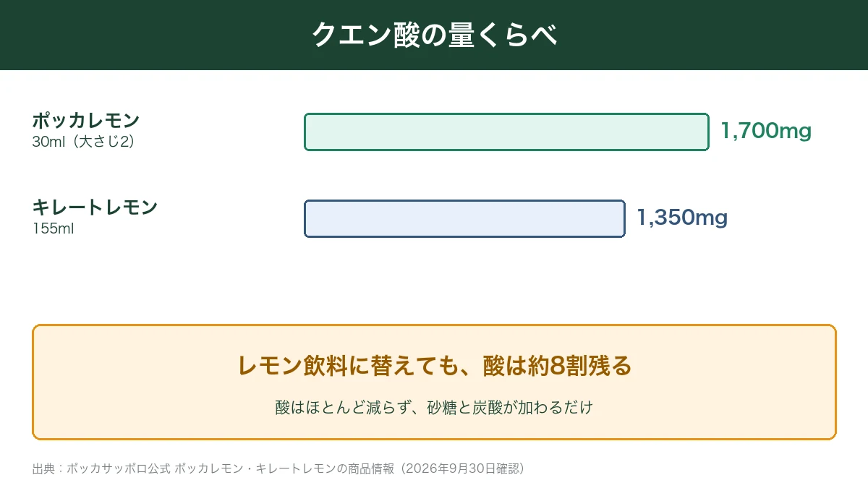Select the words 砂糖と炭酸が加わるだけ

[510, 408]
